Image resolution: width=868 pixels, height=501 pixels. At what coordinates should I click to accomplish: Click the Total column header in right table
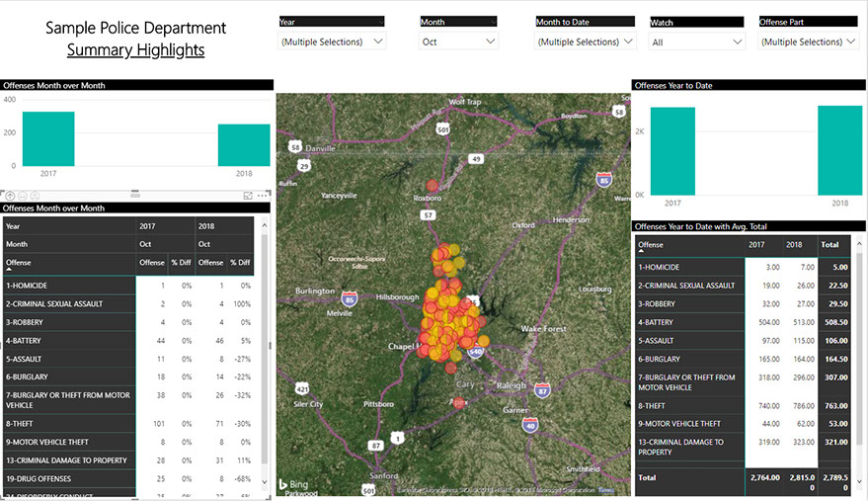pyautogui.click(x=829, y=244)
